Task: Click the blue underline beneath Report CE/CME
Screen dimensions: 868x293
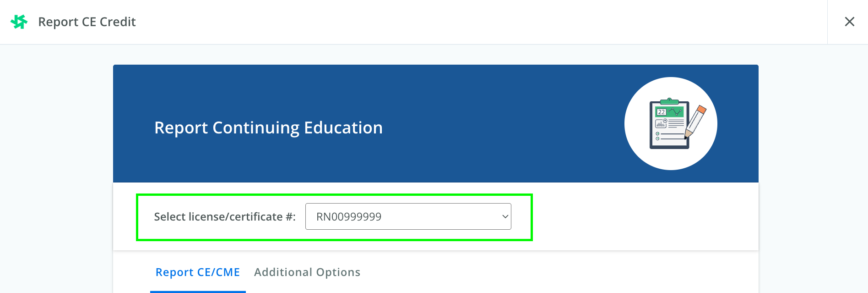Action: pos(198,292)
